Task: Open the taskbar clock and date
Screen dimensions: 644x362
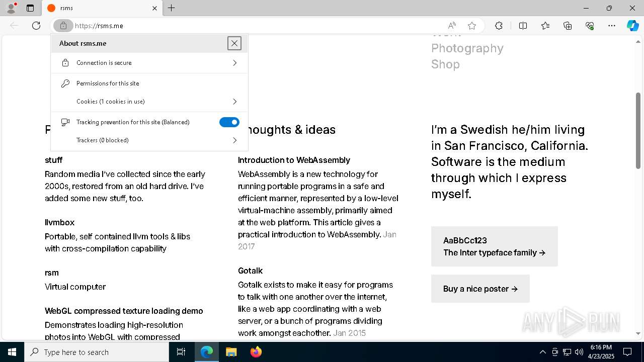Action: click(x=601, y=352)
